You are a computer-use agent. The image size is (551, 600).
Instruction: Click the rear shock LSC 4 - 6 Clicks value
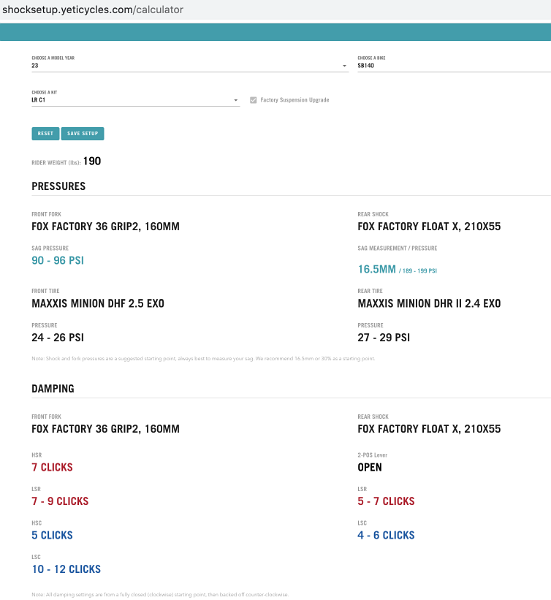386,535
